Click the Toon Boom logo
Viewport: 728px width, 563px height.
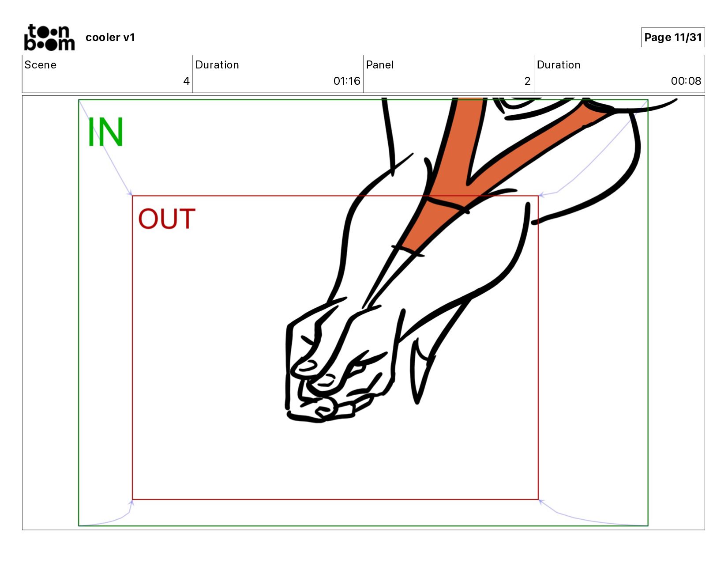[x=49, y=38]
